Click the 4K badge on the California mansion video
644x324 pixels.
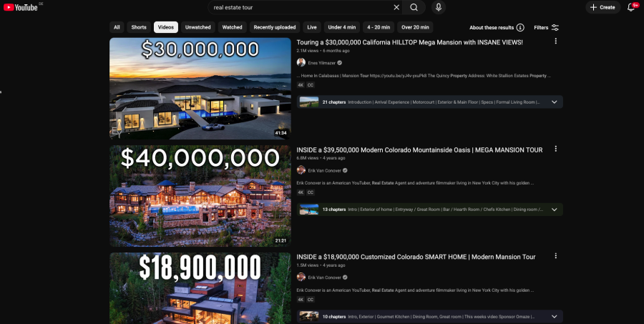click(x=301, y=85)
